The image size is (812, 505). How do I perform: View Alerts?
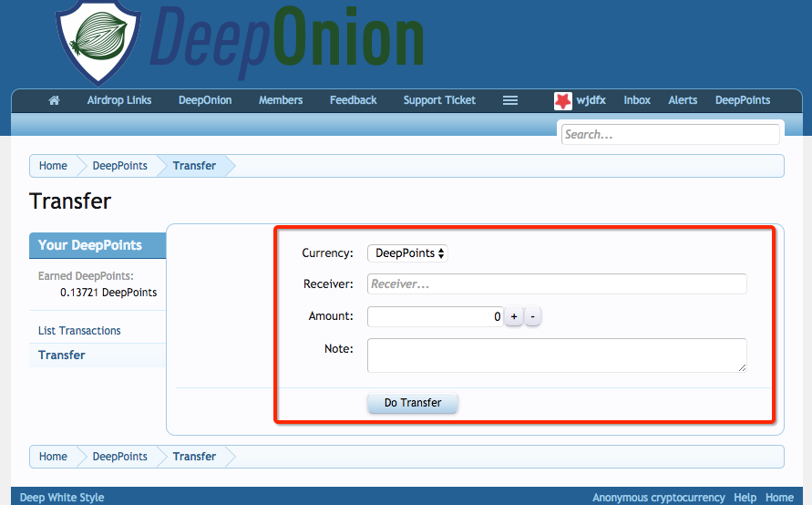click(x=683, y=100)
